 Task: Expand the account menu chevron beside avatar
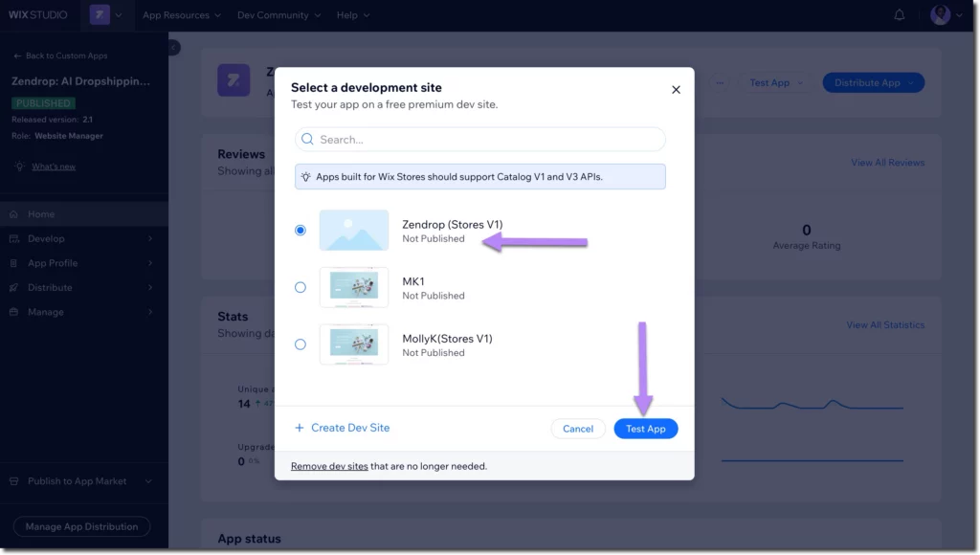(959, 15)
